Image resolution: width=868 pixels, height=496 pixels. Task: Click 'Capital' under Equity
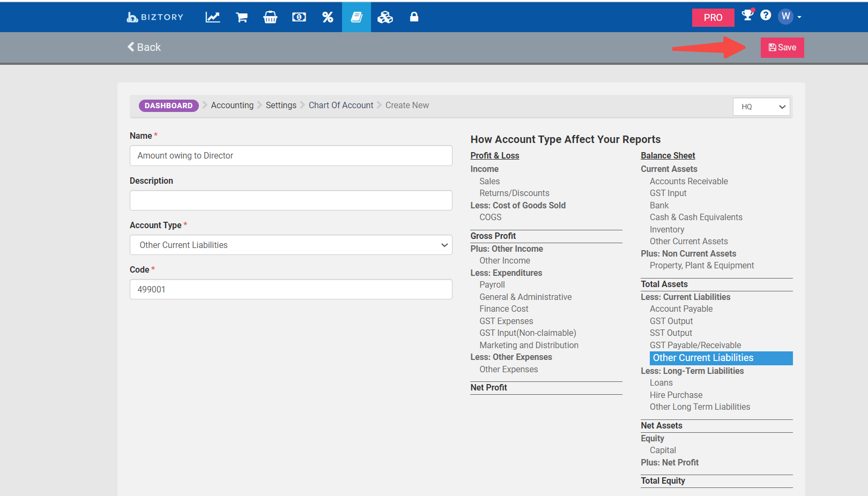[x=663, y=450]
